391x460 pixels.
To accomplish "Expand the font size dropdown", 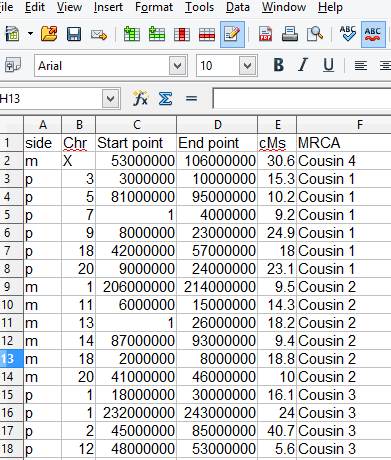I will point(247,66).
